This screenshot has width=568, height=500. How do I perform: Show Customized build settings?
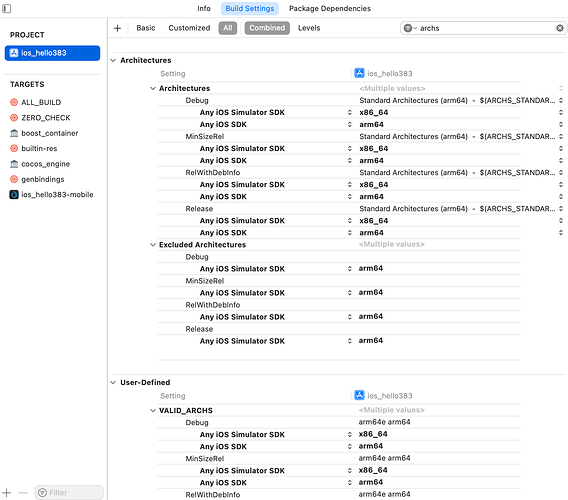[x=189, y=28]
